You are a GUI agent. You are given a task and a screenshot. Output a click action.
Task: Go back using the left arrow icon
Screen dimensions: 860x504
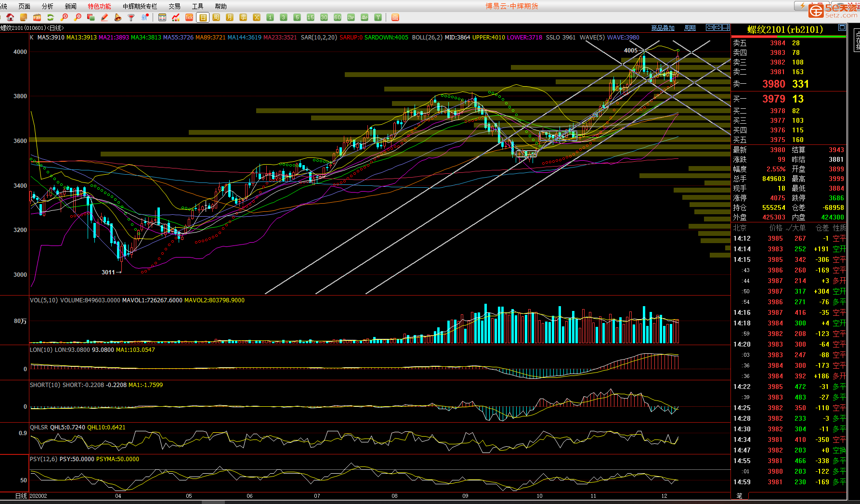pos(709,27)
